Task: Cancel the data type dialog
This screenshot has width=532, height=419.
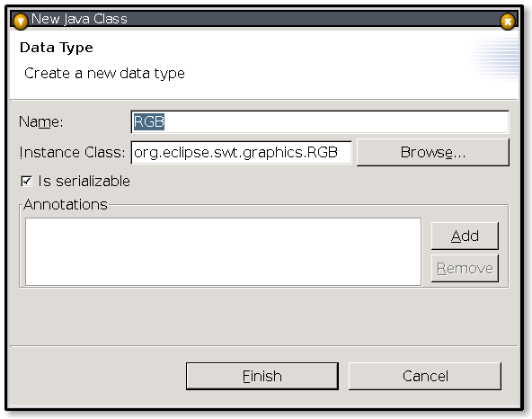Action: click(x=425, y=376)
